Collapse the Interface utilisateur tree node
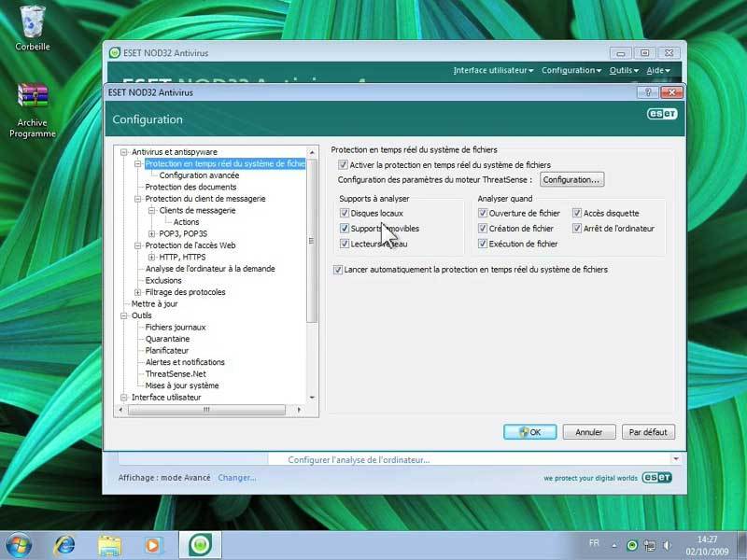This screenshot has width=747, height=560. [x=124, y=398]
